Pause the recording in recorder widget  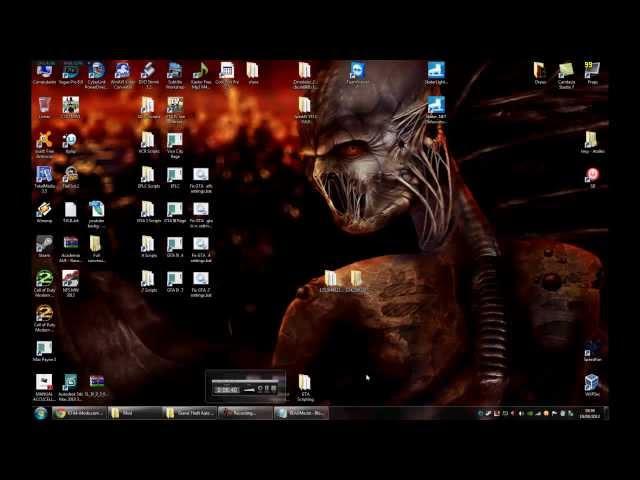(267, 389)
